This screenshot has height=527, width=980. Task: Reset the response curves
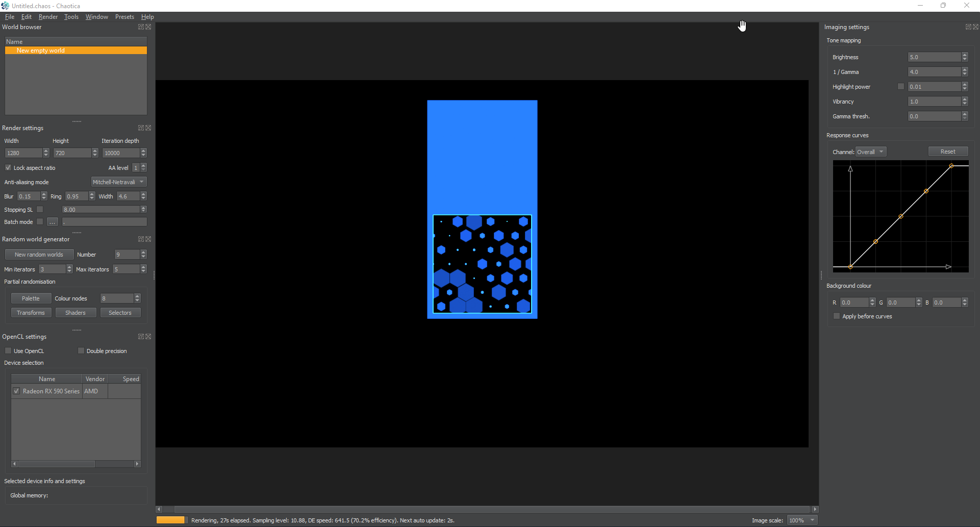tap(948, 152)
